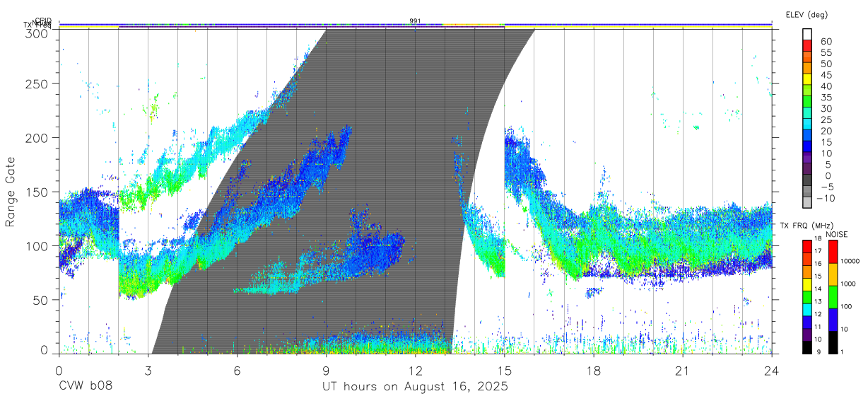Select the '35' label on the ELEV scale

click(826, 98)
